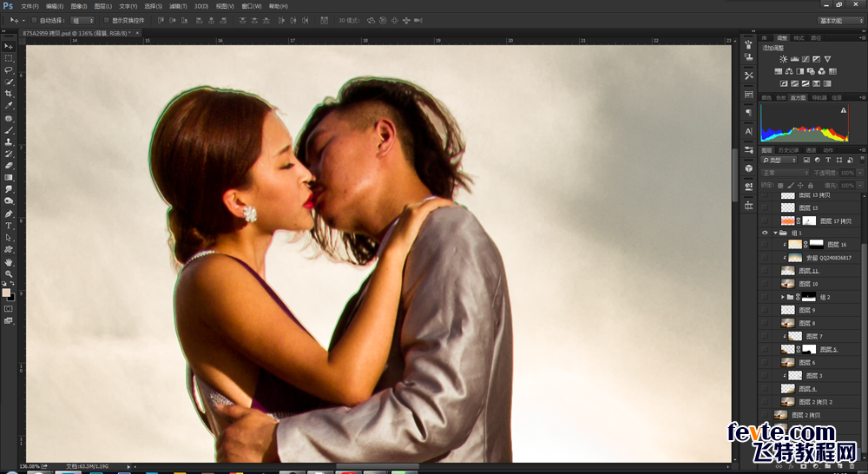Select layer thumbnail of 图层 8

(788, 323)
